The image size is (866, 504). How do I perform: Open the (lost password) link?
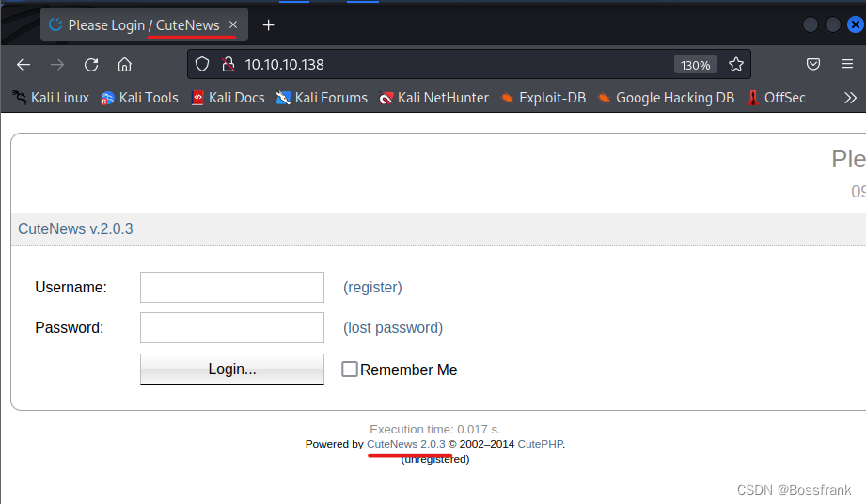click(393, 328)
